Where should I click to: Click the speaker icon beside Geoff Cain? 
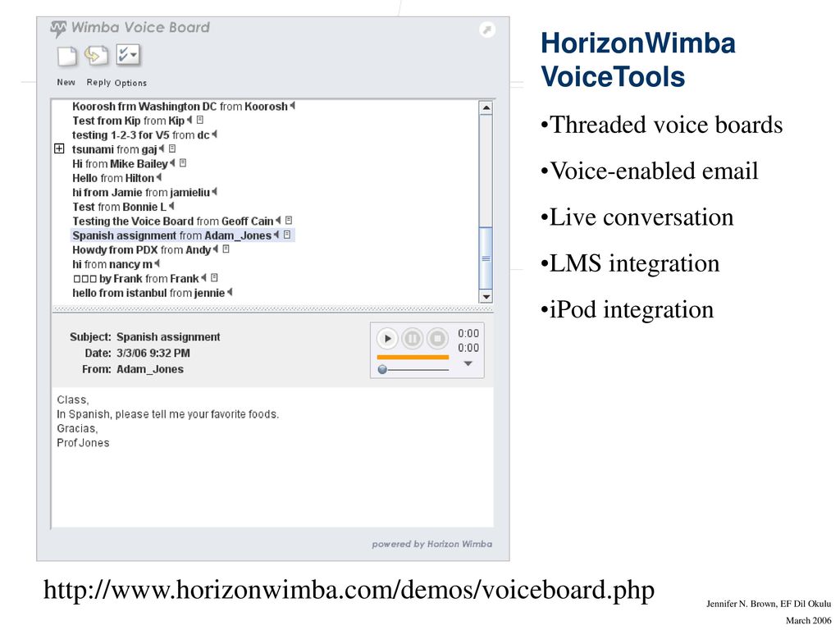coord(278,221)
